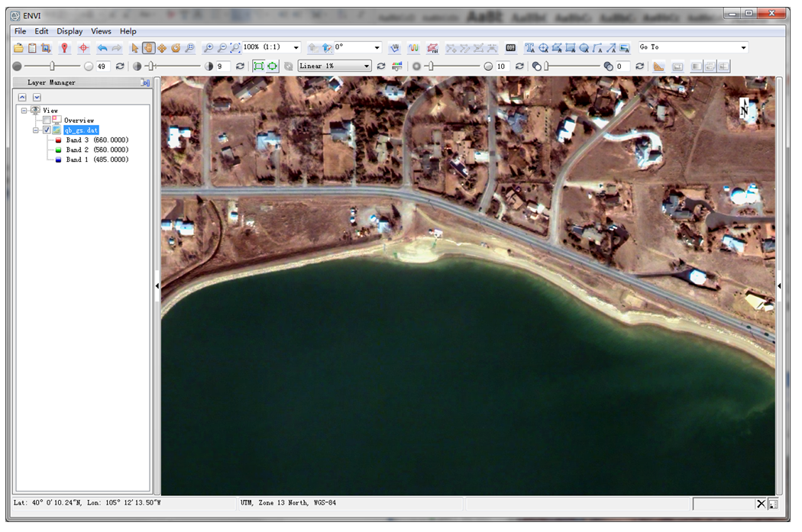Uncheck the qb_gs.dat layer checkbox
Image resolution: width=802 pixels, height=532 pixels.
tap(47, 131)
